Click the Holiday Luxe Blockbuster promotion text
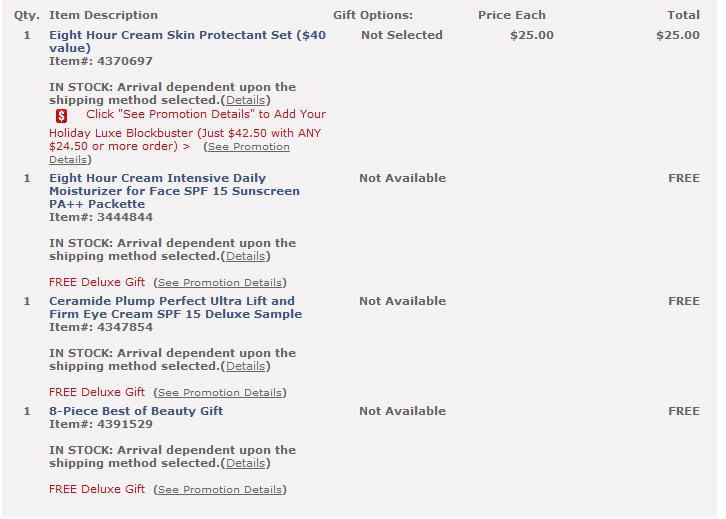 tap(185, 133)
